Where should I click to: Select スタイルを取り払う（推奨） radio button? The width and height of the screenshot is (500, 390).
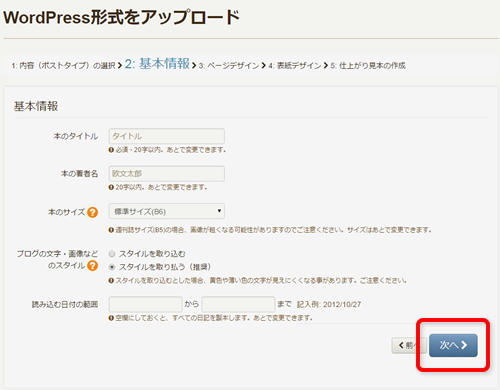click(112, 267)
